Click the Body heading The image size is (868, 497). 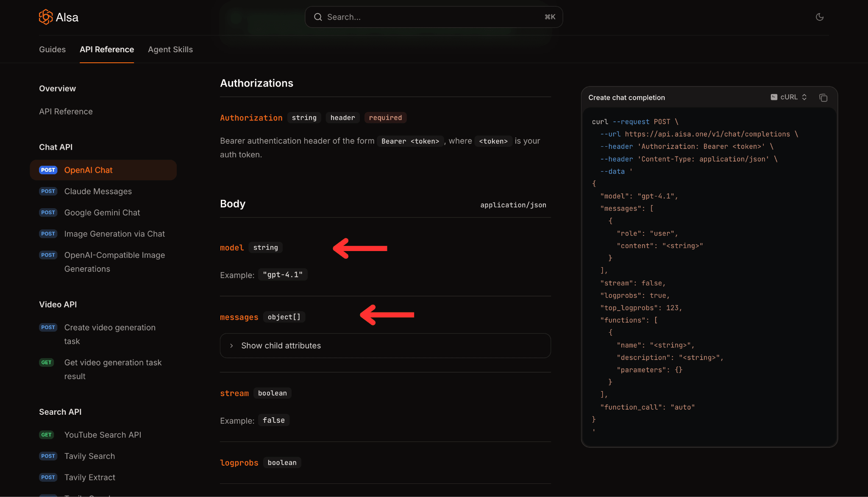point(233,204)
